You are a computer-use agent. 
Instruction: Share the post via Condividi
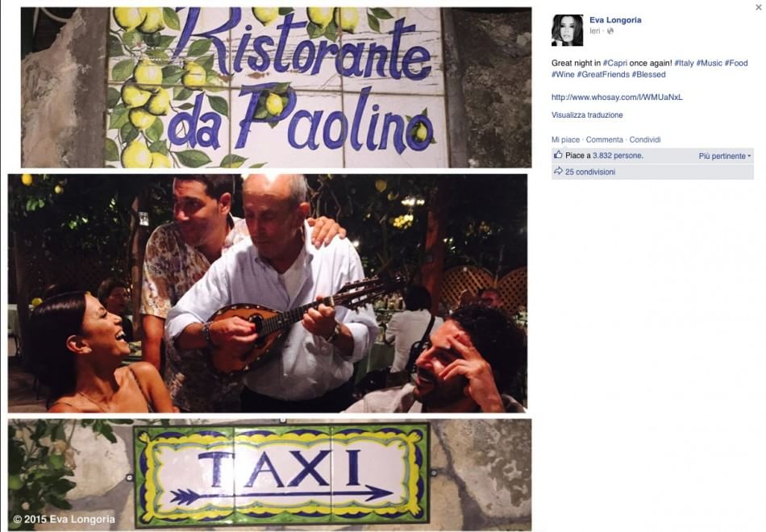(645, 139)
